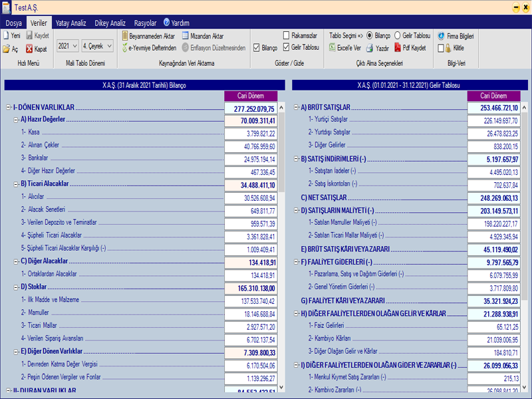The width and height of the screenshot is (532, 399).
Task: Uncheck the Bilanço display checkbox
Action: pyautogui.click(x=257, y=48)
